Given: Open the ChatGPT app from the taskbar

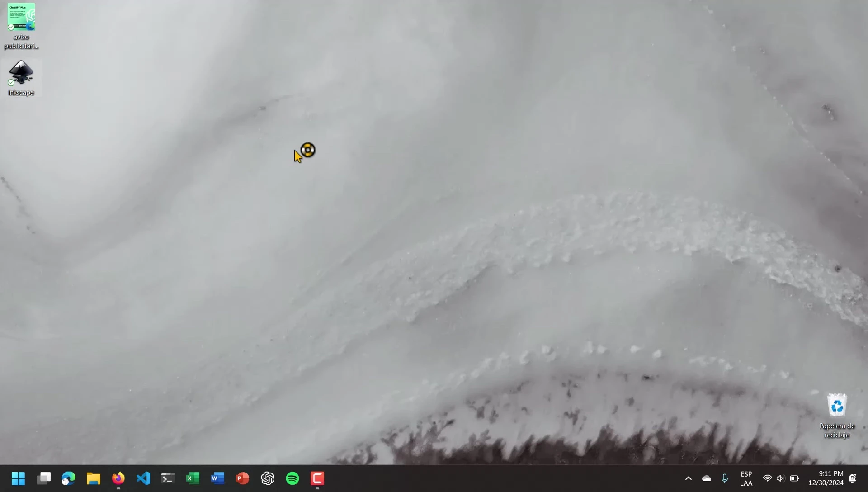Looking at the screenshot, I should [x=268, y=478].
